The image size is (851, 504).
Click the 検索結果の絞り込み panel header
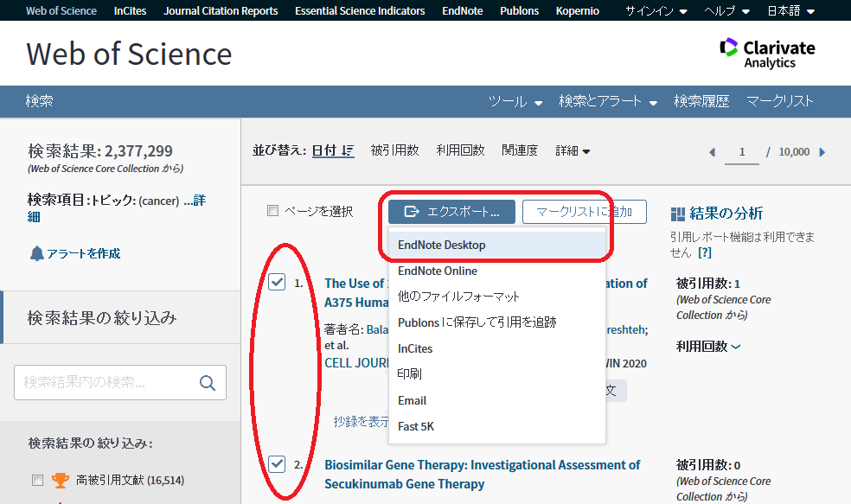pos(120,317)
